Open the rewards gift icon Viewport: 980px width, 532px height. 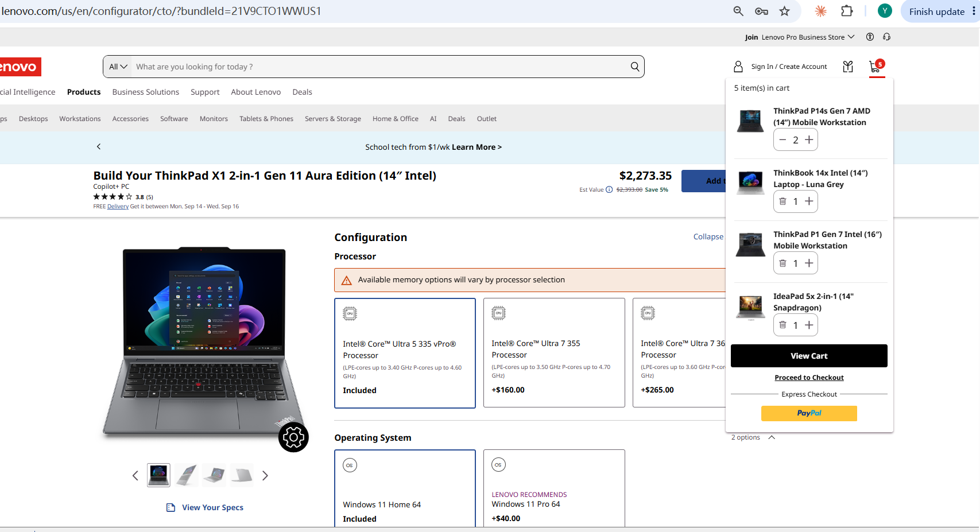pyautogui.click(x=848, y=67)
